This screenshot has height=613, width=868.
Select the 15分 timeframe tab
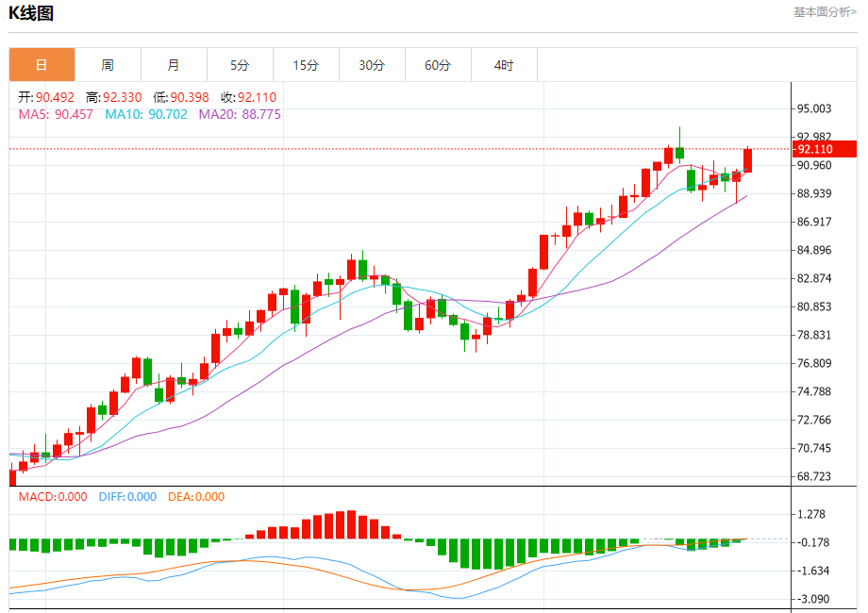pos(306,65)
